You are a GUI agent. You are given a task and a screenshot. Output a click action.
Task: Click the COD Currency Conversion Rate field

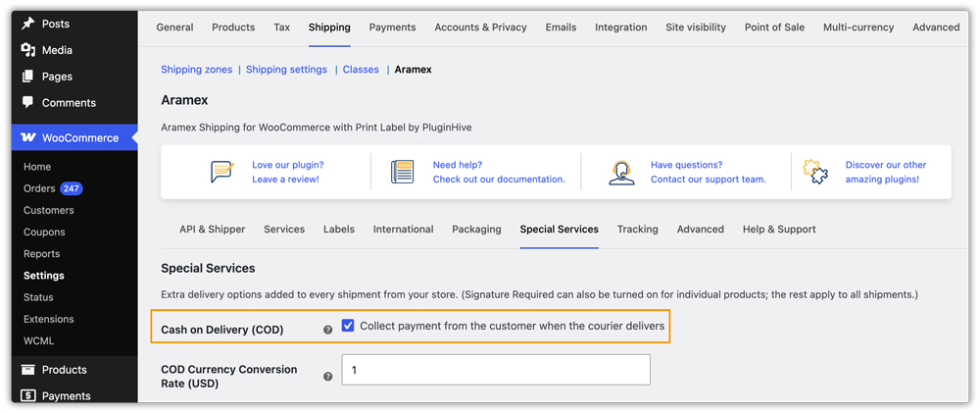point(496,370)
